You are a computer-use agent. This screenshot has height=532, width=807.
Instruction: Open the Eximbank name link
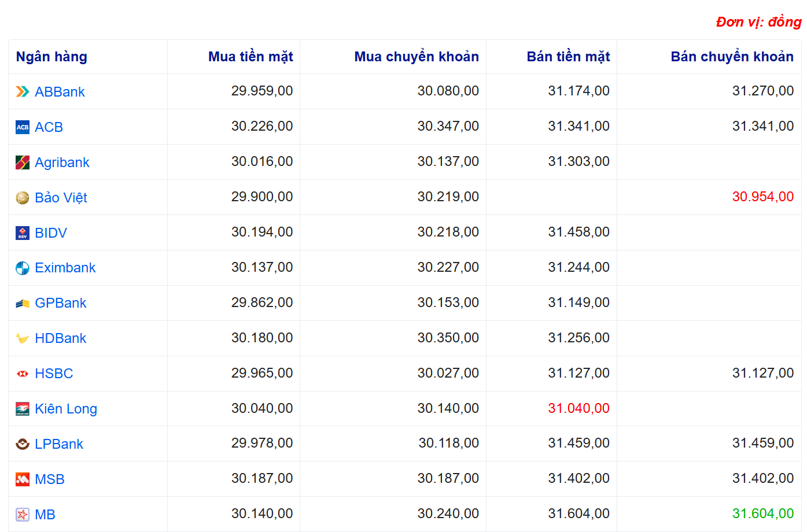tap(65, 268)
